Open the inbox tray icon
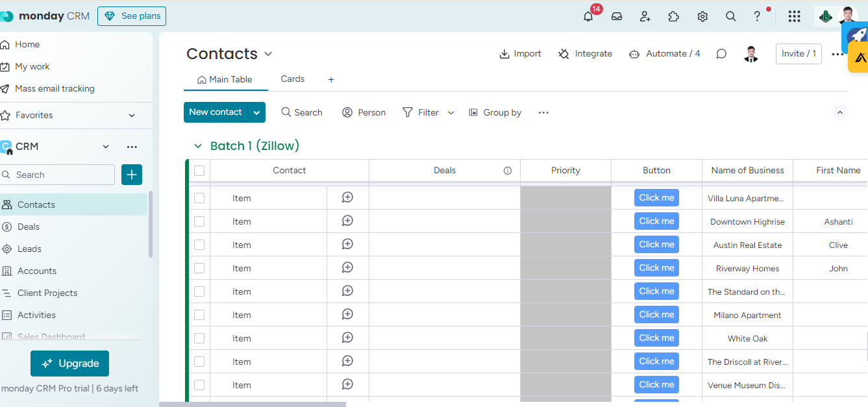Viewport: 868px width, 407px height. [x=617, y=17]
